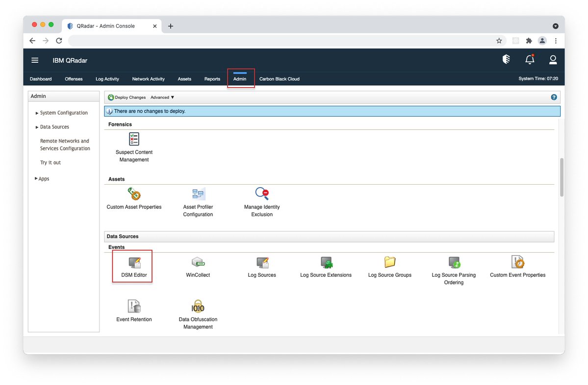Open Chrome profile avatar
Viewport: 588px width, 385px height.
pos(542,41)
